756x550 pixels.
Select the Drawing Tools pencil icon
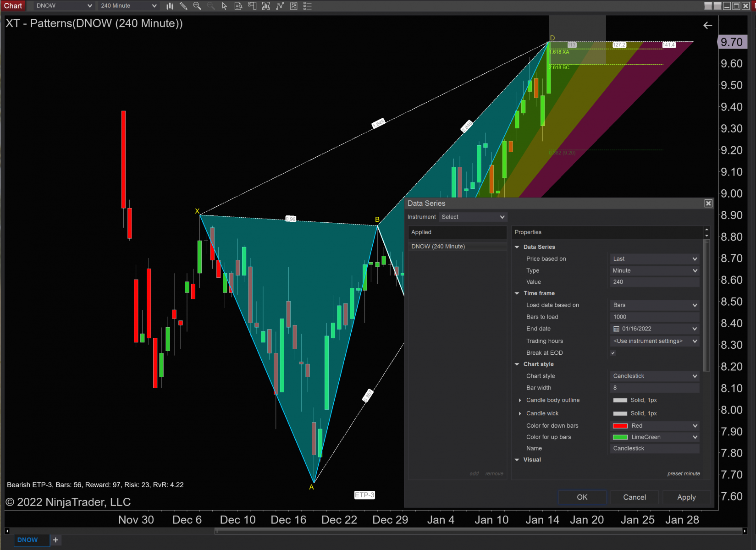coord(183,6)
